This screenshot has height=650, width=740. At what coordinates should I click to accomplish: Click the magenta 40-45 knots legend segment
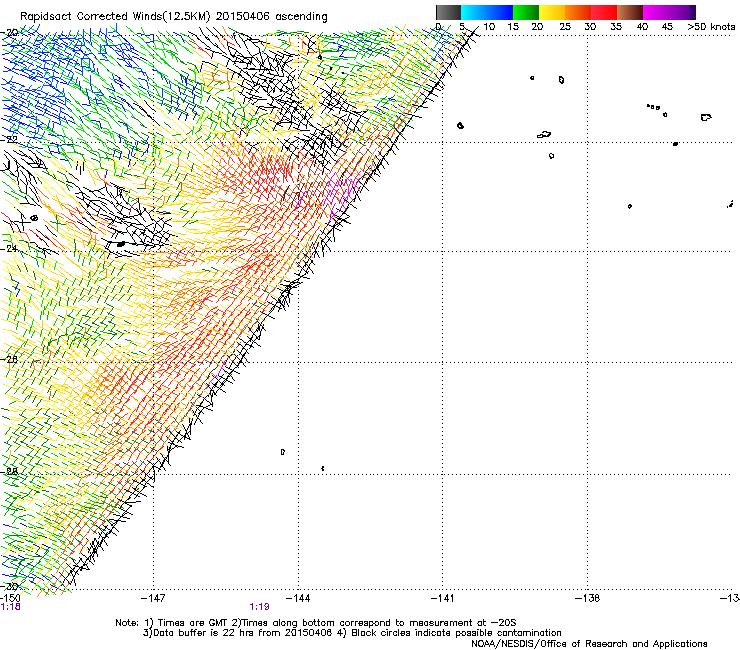656,12
